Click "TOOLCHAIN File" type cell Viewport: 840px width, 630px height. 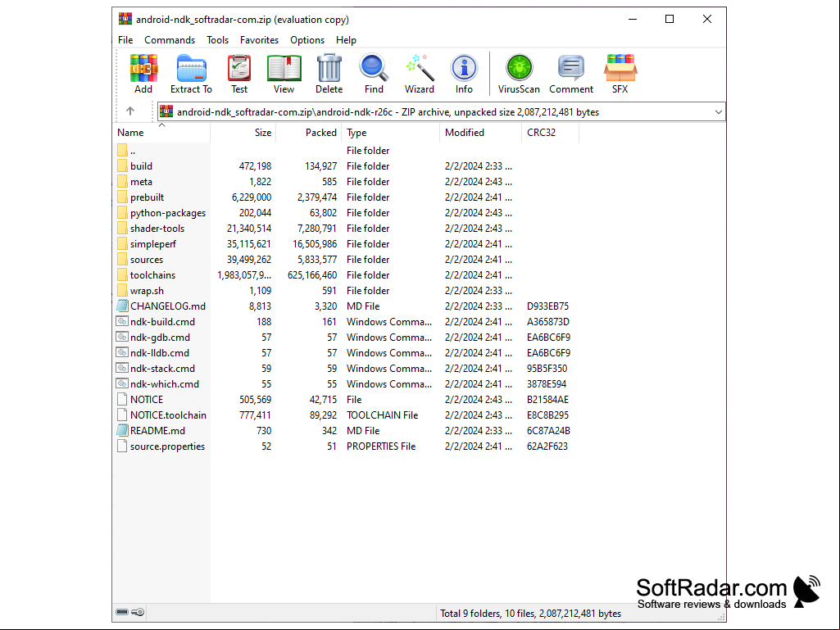[x=382, y=415]
